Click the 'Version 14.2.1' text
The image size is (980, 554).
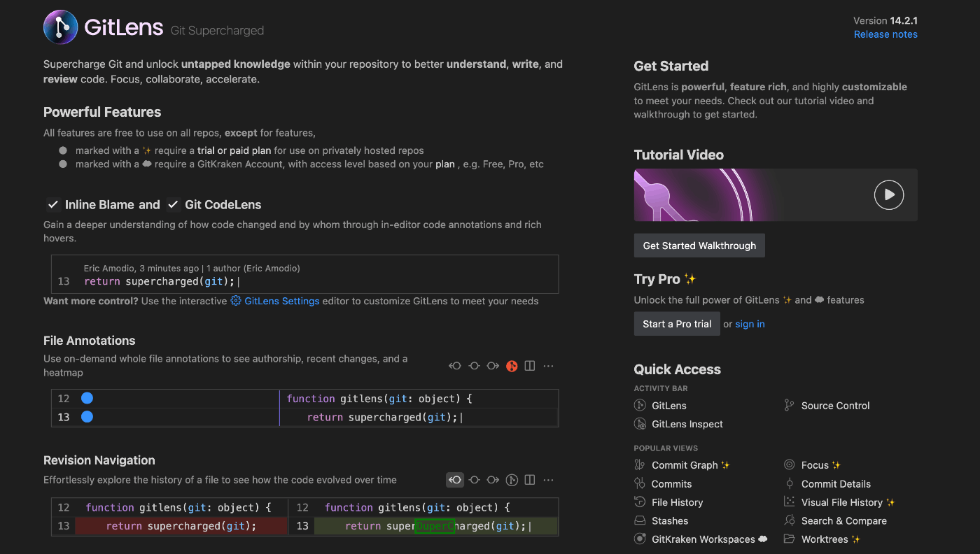click(x=885, y=20)
